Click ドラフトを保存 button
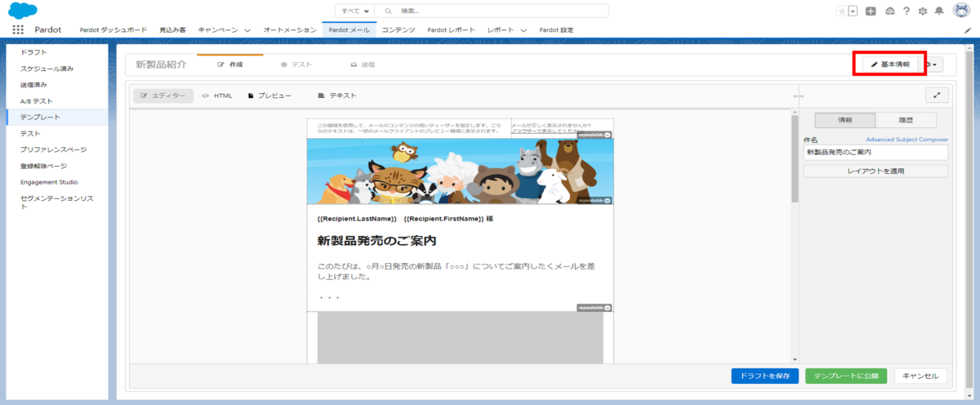This screenshot has width=980, height=405. tap(764, 376)
